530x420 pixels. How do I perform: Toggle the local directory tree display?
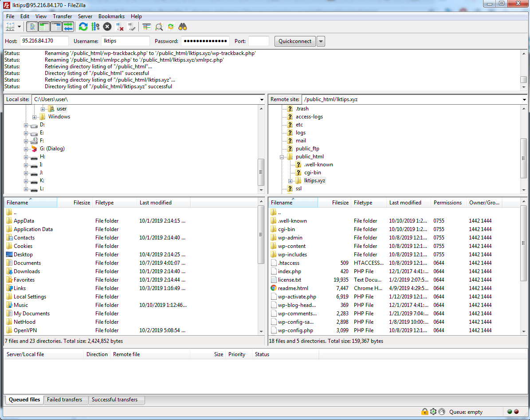[44, 27]
